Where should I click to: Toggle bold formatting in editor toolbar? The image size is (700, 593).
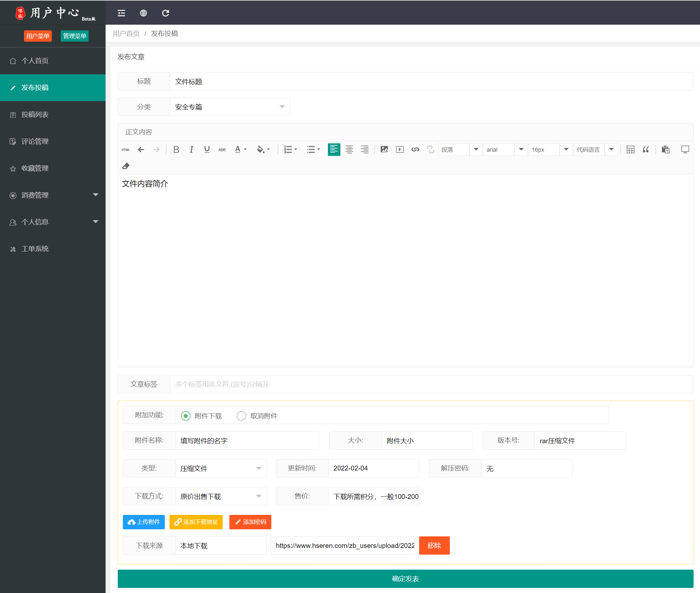tap(176, 149)
